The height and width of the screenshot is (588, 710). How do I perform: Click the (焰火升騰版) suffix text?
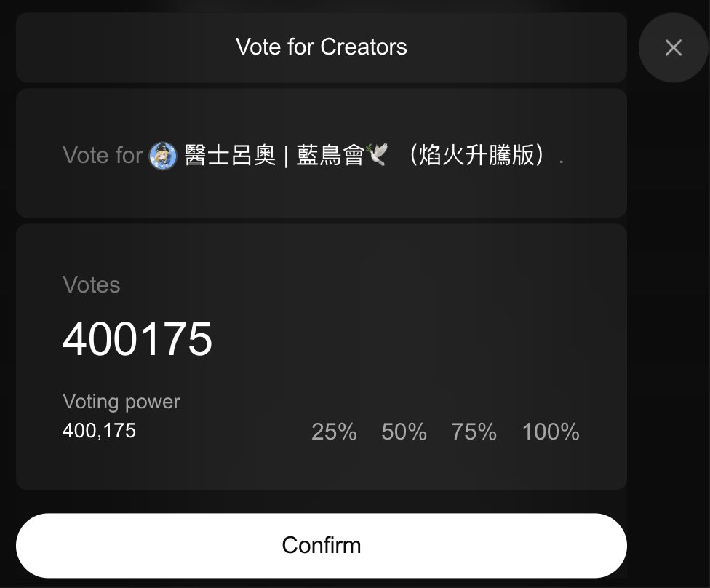pyautogui.click(x=476, y=156)
